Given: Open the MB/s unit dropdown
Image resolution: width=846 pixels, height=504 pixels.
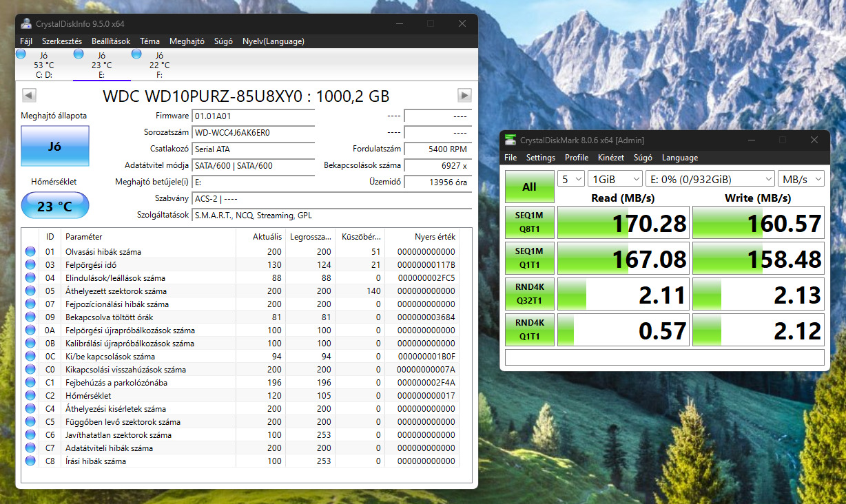Looking at the screenshot, I should click(x=801, y=179).
